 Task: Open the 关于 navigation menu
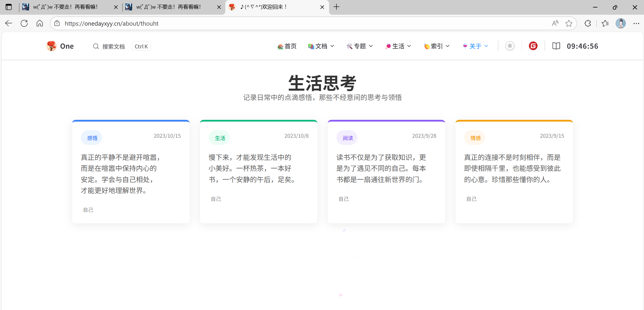click(475, 46)
